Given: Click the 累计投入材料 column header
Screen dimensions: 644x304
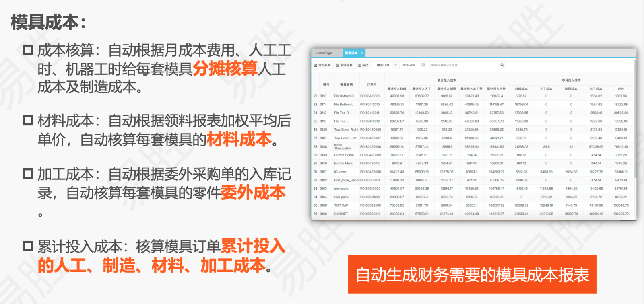Looking at the screenshot, I should tap(397, 89).
